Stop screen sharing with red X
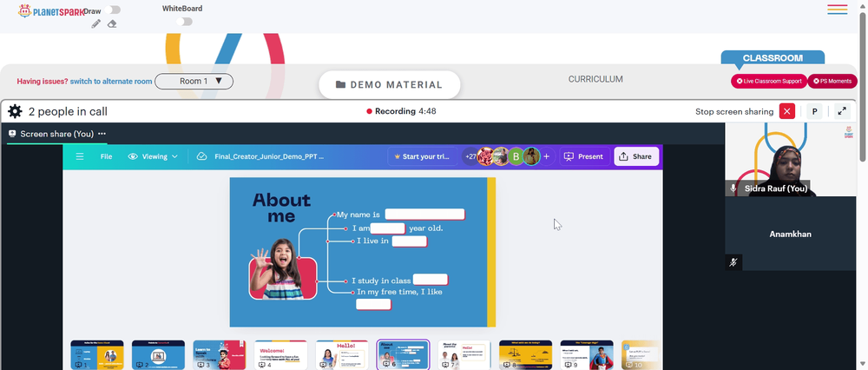The image size is (868, 370). pyautogui.click(x=786, y=111)
